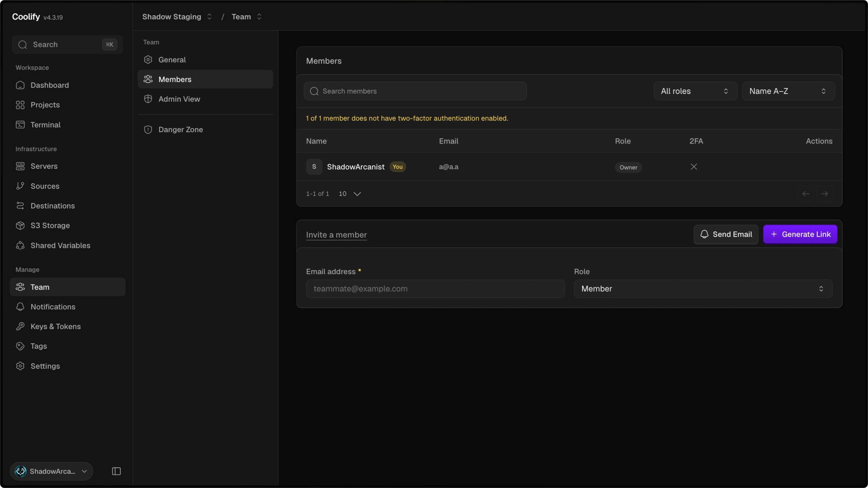Screen dimensions: 868x488
Task: Click the Members people icon in submenu
Action: pyautogui.click(x=148, y=79)
